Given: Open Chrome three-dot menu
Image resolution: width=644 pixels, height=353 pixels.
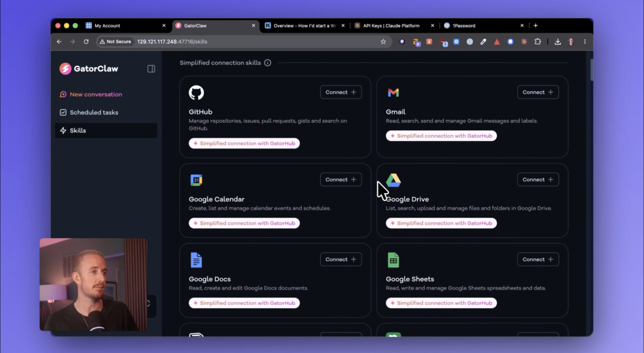Looking at the screenshot, I should click(585, 42).
